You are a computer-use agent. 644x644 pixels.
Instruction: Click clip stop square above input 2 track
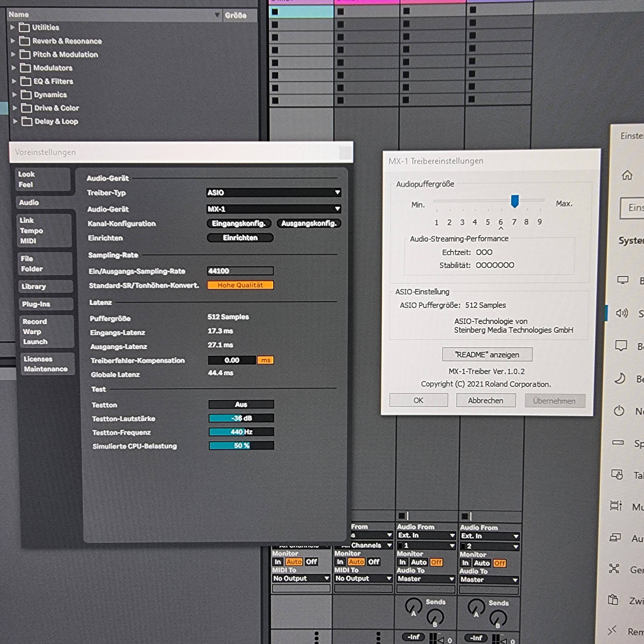pyautogui.click(x=465, y=516)
